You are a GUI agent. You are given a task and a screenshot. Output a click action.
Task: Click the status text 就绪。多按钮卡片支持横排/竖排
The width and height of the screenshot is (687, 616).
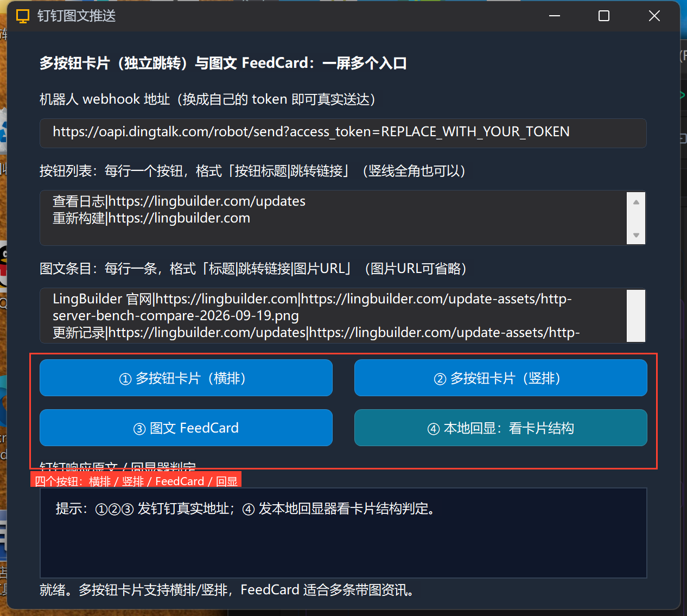coord(226,590)
